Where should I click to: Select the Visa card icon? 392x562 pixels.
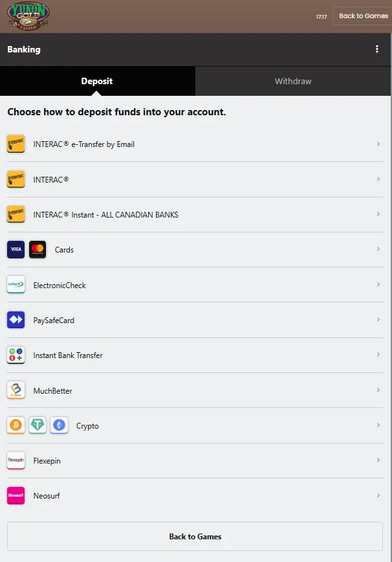[x=16, y=249]
